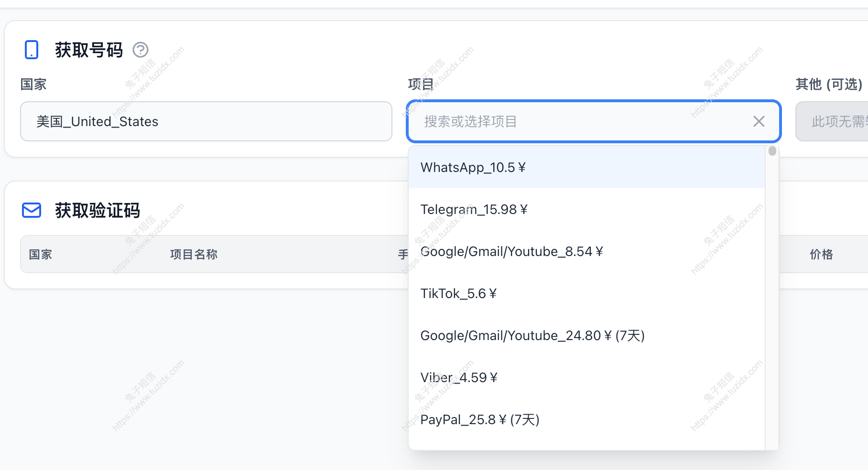Click the 项目名称 column header
The image size is (868, 470).
click(194, 255)
